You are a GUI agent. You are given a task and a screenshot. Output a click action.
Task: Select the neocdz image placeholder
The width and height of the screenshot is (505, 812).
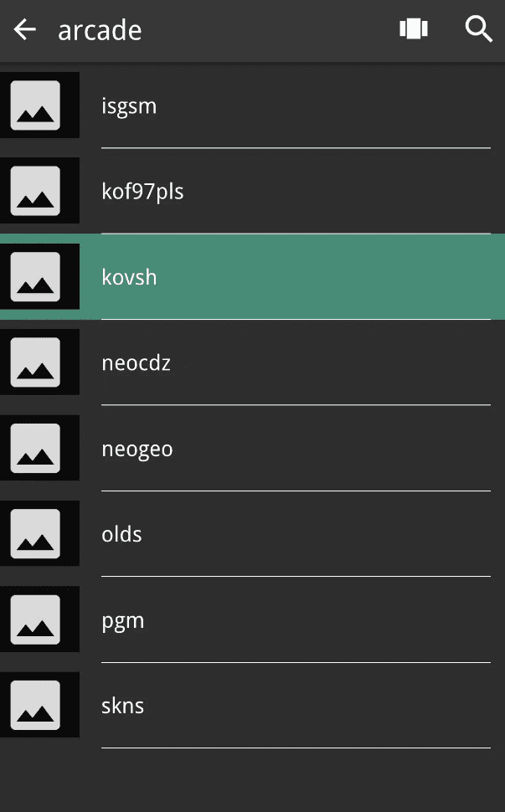tap(35, 362)
